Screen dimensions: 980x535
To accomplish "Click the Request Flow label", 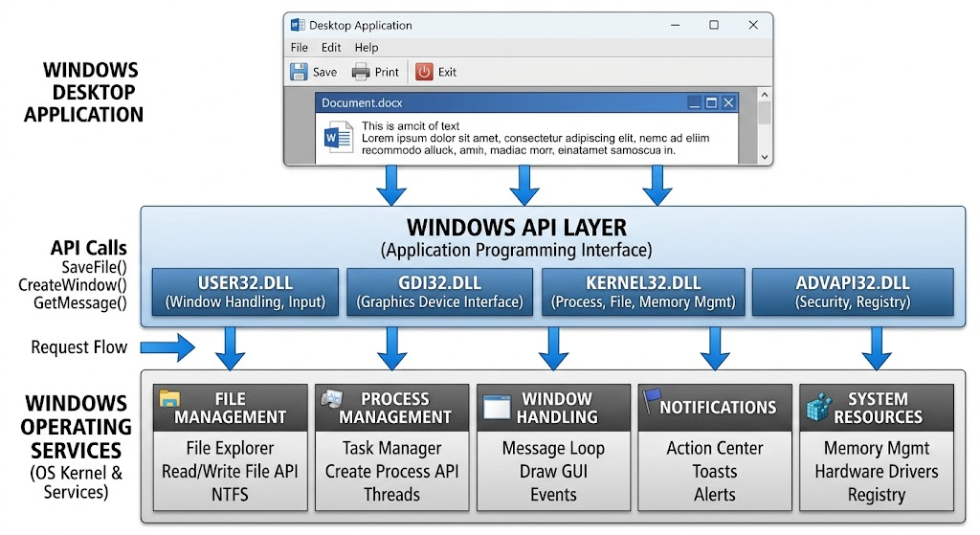I will 79,346.
